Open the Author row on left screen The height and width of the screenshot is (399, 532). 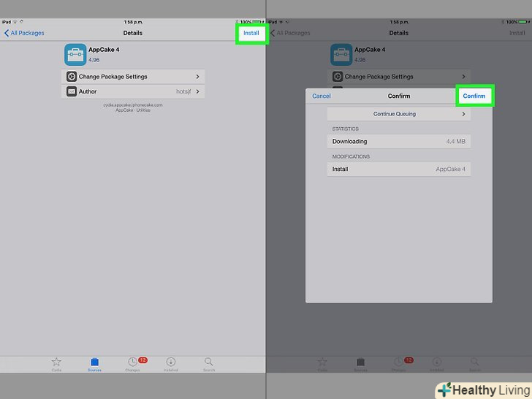(133, 91)
